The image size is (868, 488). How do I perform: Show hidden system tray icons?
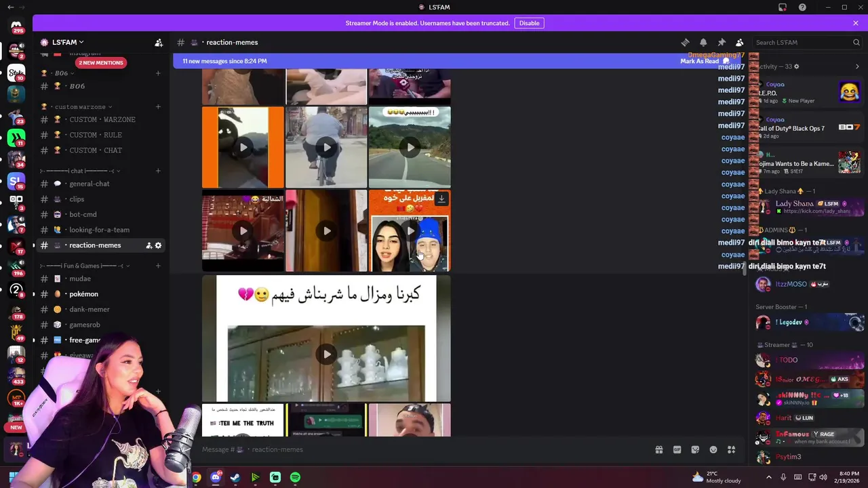click(x=769, y=477)
